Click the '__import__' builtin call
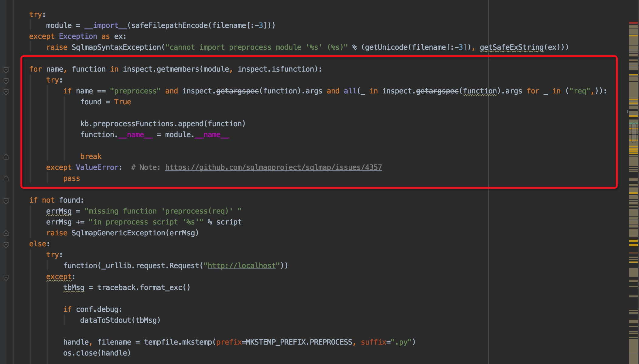This screenshot has width=639, height=364. click(x=106, y=25)
